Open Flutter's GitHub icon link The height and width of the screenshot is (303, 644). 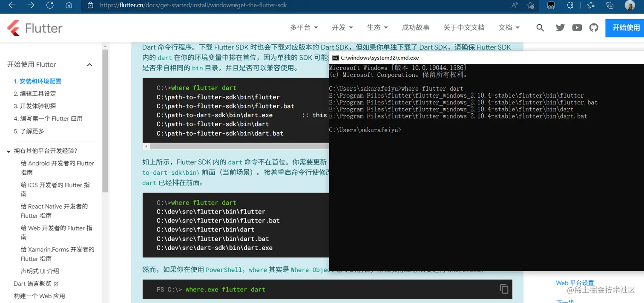[594, 28]
